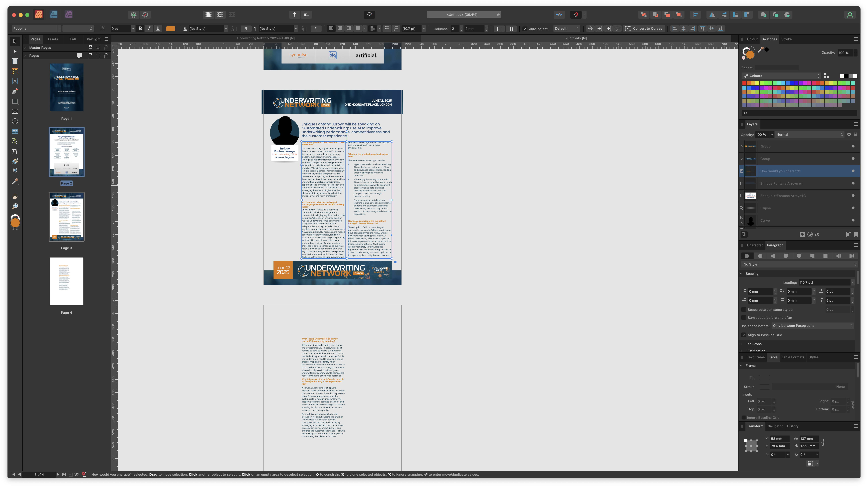This screenshot has height=487, width=868.
Task: Click the bullet list icon
Action: [x=387, y=29]
